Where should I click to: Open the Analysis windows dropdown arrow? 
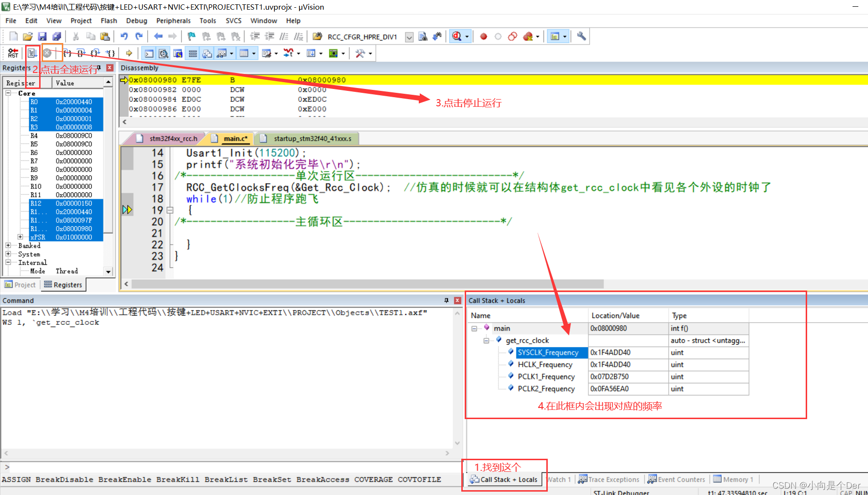(299, 54)
